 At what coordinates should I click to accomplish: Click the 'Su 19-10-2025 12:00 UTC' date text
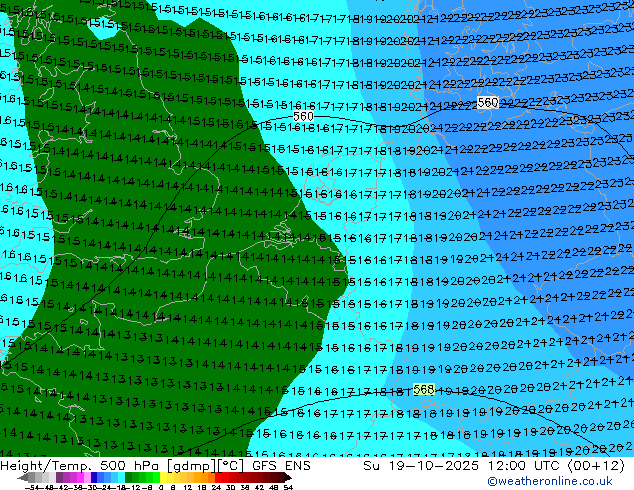[463, 466]
